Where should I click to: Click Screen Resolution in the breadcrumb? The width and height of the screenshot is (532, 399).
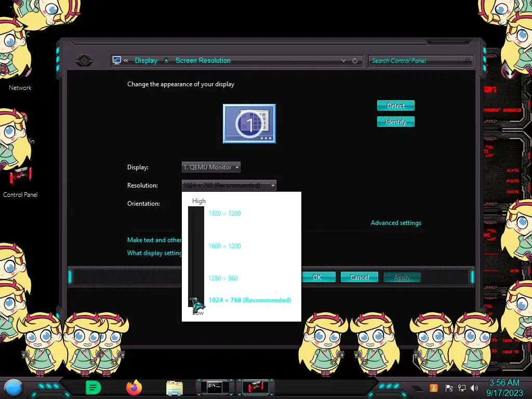tap(203, 60)
